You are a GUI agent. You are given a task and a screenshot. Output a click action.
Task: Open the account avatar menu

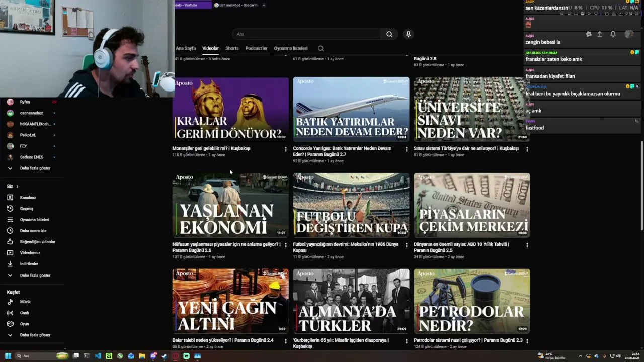click(629, 34)
